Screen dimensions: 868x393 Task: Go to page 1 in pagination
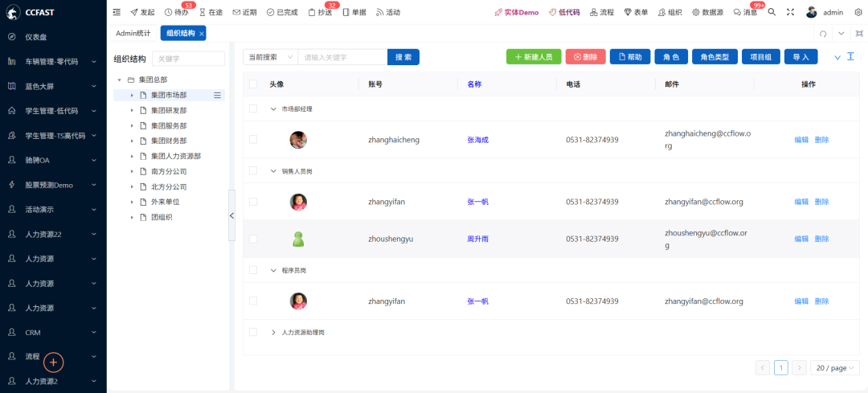point(781,367)
